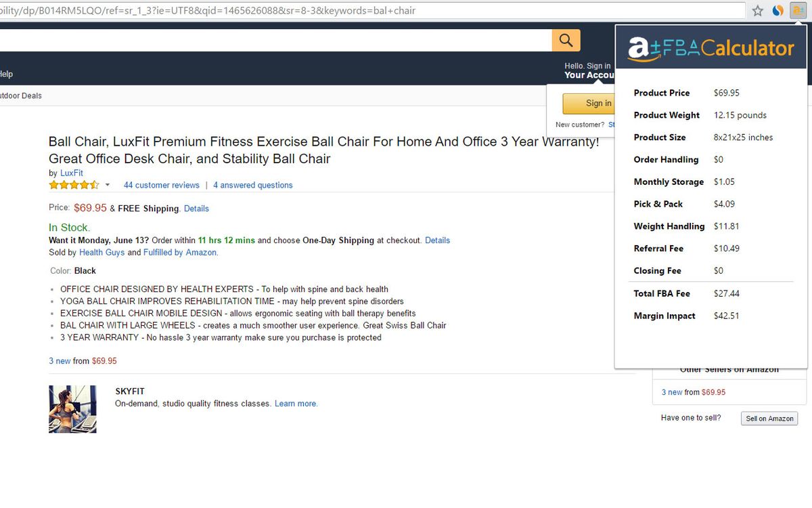Click the Sell on Amazon button
This screenshot has height=508, width=812.
(x=769, y=419)
